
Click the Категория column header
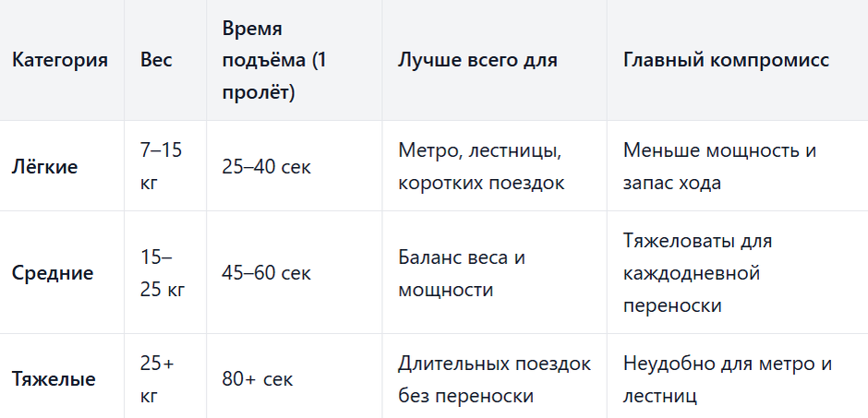pyautogui.click(x=60, y=60)
